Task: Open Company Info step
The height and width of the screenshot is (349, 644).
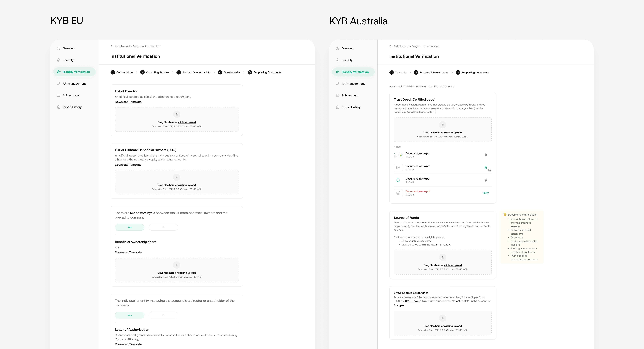Action: [122, 72]
